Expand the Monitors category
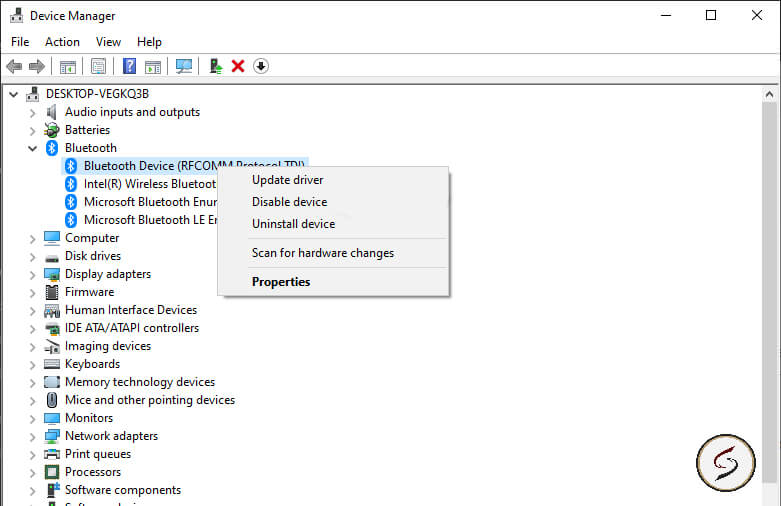781x506 pixels. pyautogui.click(x=32, y=418)
